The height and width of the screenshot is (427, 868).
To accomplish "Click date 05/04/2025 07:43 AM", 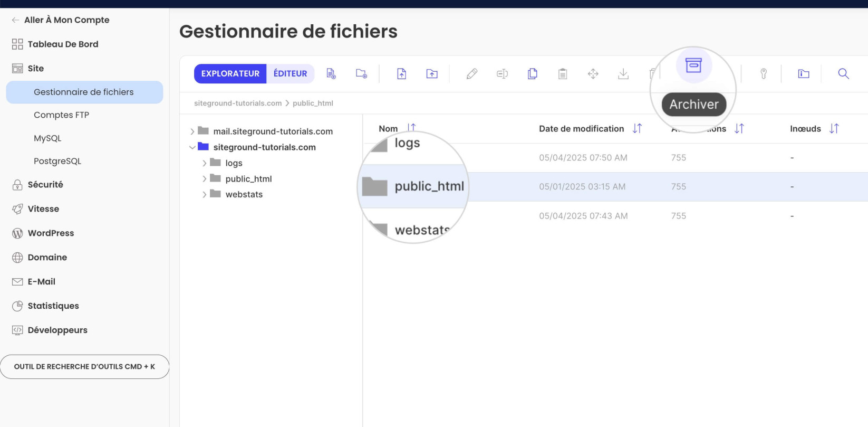I will tap(583, 216).
